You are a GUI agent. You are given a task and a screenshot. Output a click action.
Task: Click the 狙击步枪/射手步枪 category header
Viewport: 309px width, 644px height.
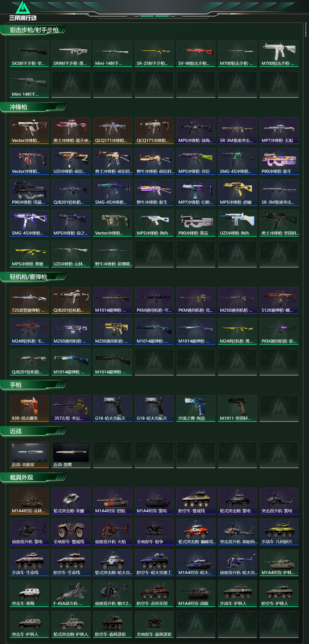click(34, 30)
